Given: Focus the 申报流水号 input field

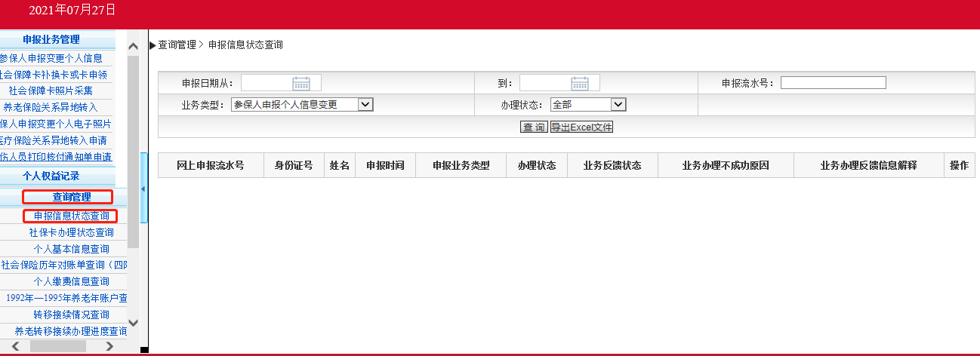Looking at the screenshot, I should [834, 83].
